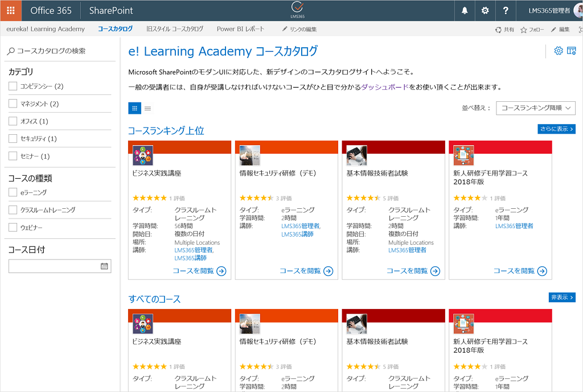Expand さらに表示 for top ranked courses

coord(556,129)
